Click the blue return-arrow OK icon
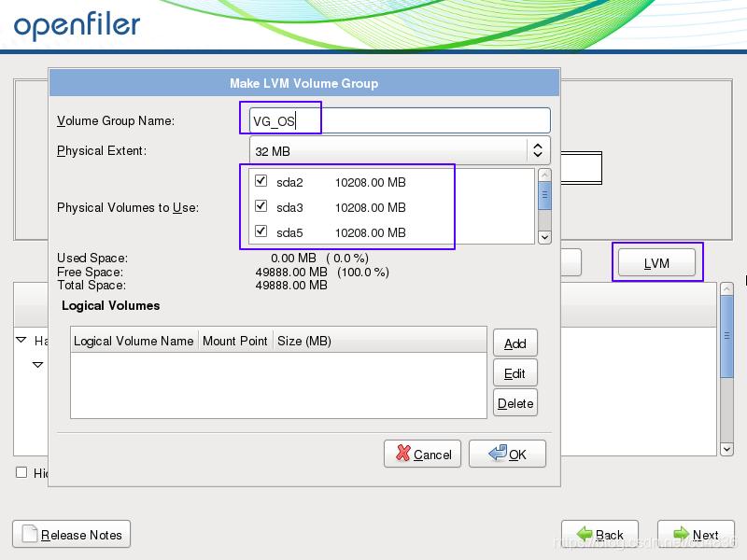Image resolution: width=747 pixels, height=560 pixels. click(x=498, y=453)
